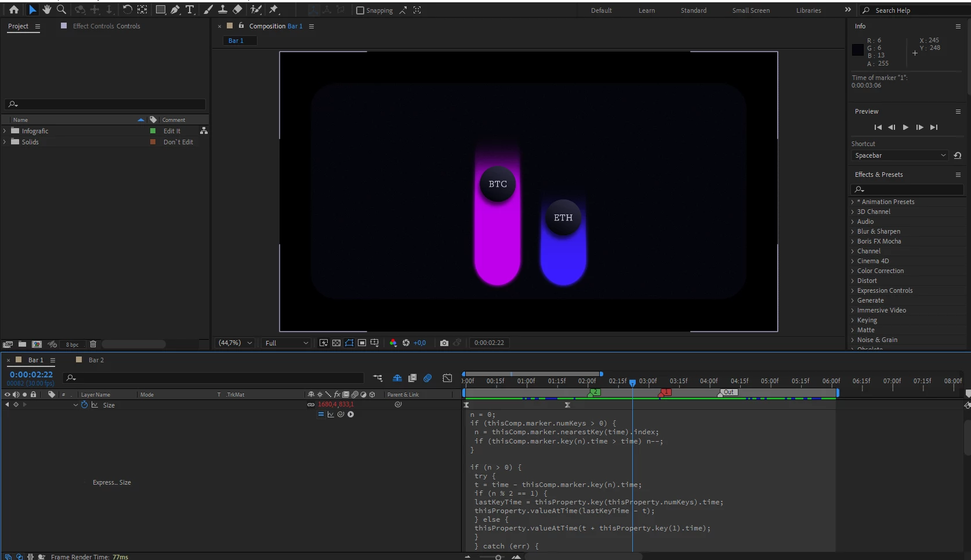Toggle Hide Shy Layers switch in timeline
The image size is (971, 560).
[x=397, y=378]
